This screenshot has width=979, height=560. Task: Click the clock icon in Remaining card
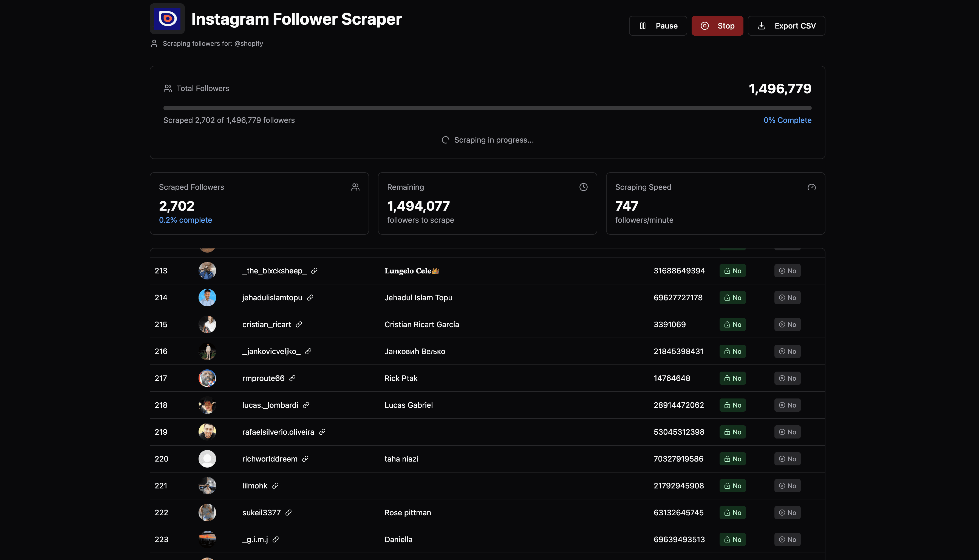point(583,187)
